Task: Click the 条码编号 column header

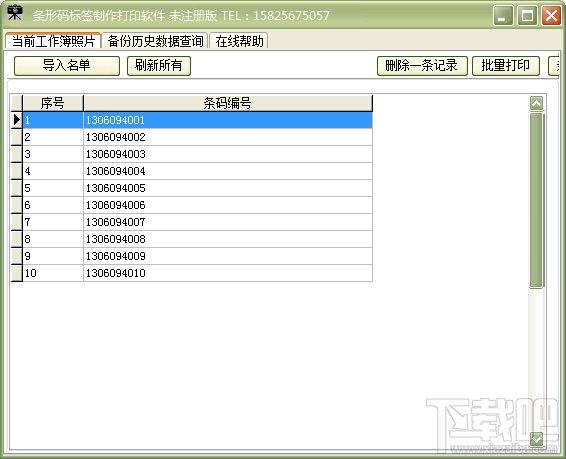Action: tap(228, 103)
